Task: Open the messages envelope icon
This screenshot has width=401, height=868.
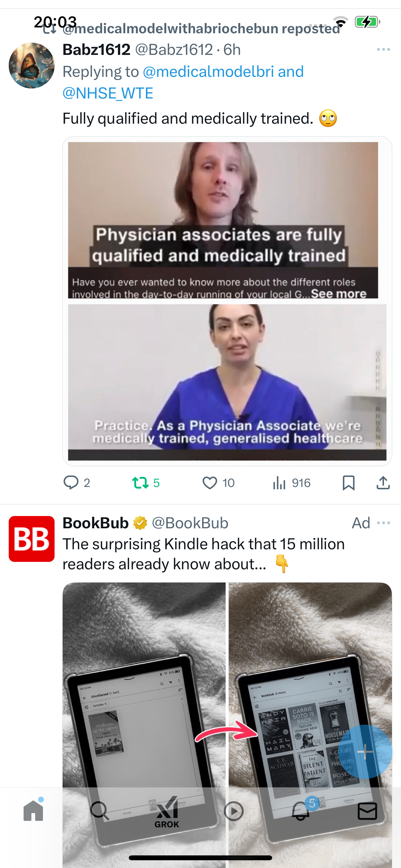Action: coord(367,811)
